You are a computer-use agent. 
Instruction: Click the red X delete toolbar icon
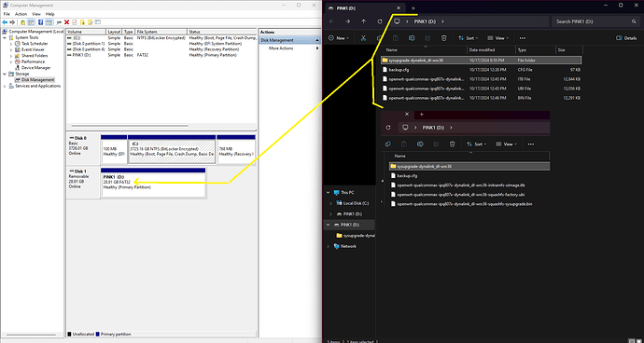coord(66,22)
